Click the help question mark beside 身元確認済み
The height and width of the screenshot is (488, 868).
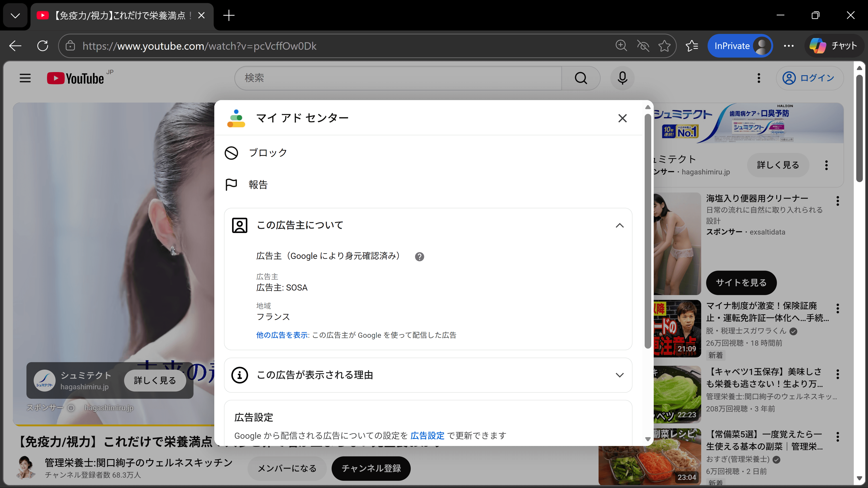[x=419, y=257]
